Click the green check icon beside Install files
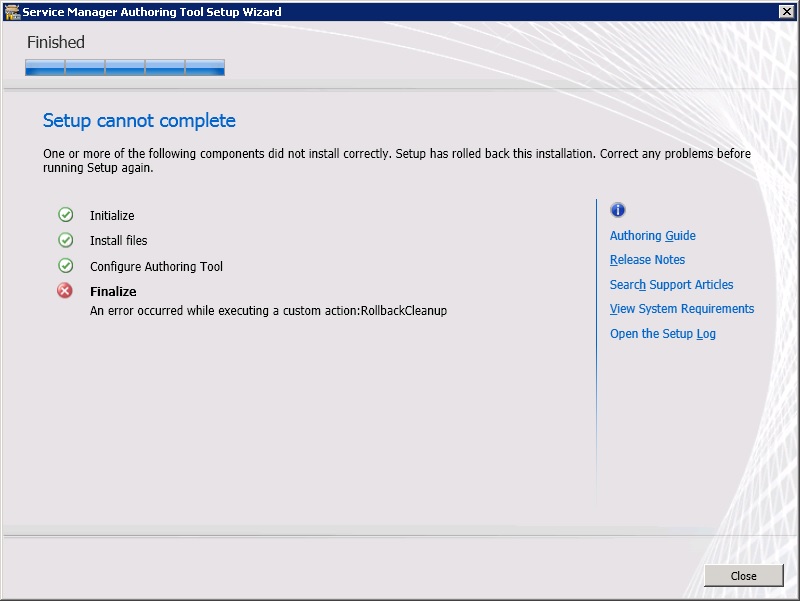The height and width of the screenshot is (601, 800). pos(65,240)
